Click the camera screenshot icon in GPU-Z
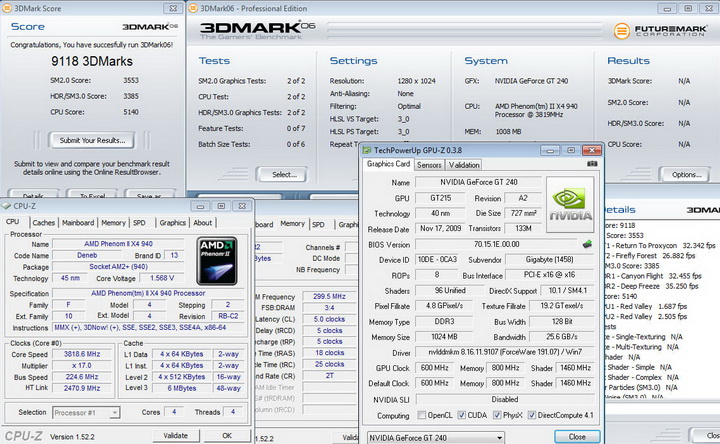 click(x=592, y=163)
